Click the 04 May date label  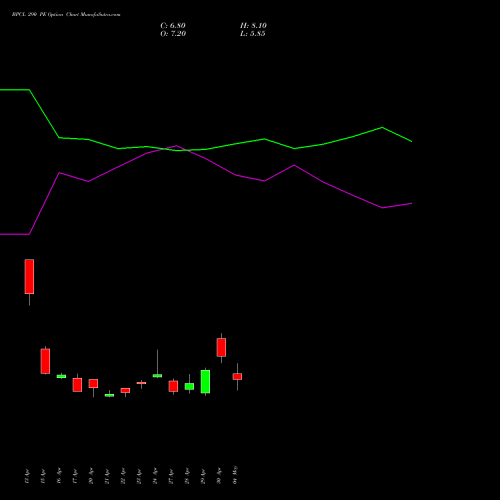pos(235,475)
